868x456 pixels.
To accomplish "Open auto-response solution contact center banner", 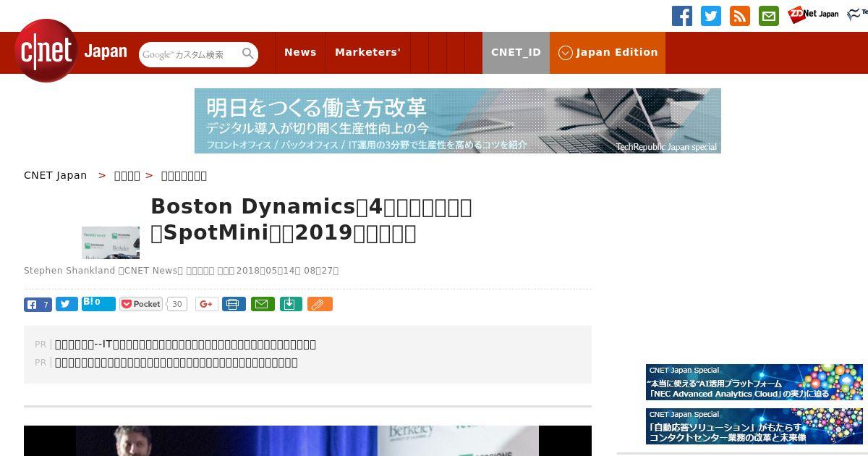I will (x=754, y=426).
